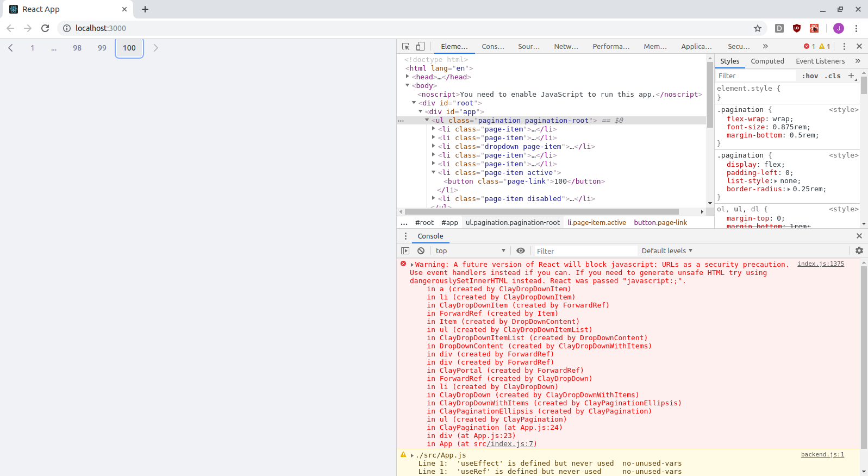Switch to the Memory panel tab
Viewport: 868px width, 476px height.
click(655, 47)
